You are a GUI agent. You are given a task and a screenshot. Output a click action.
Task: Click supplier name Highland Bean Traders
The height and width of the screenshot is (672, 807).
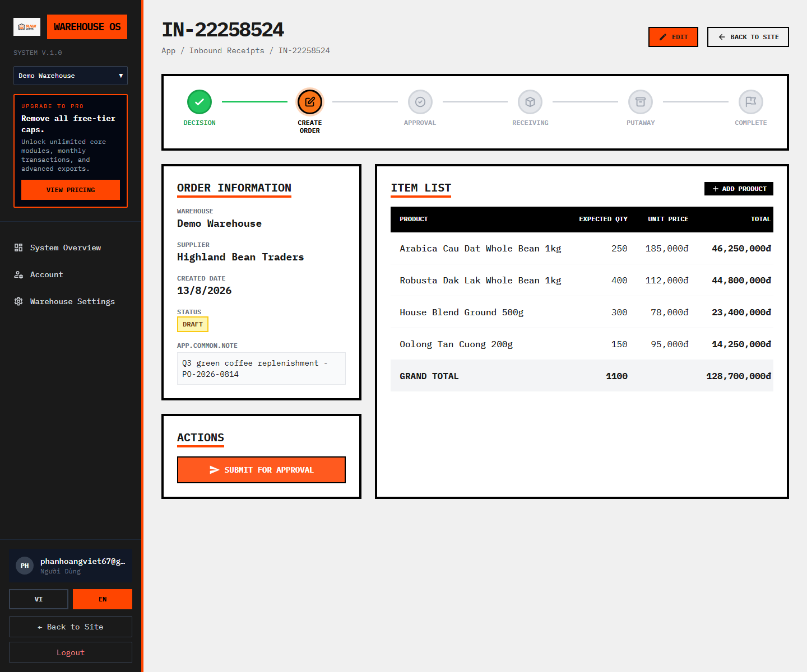(x=240, y=257)
